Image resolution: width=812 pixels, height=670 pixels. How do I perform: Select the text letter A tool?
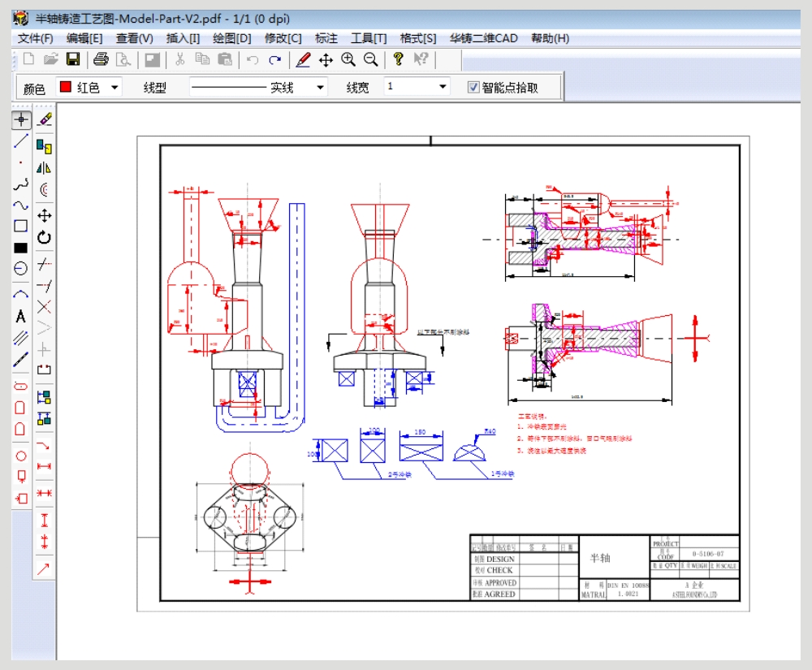point(21,316)
